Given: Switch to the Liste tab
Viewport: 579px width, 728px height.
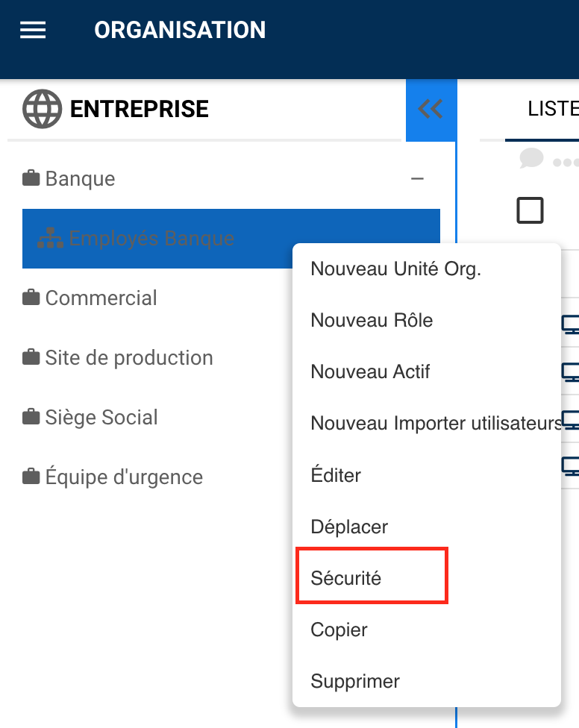Looking at the screenshot, I should 552,109.
